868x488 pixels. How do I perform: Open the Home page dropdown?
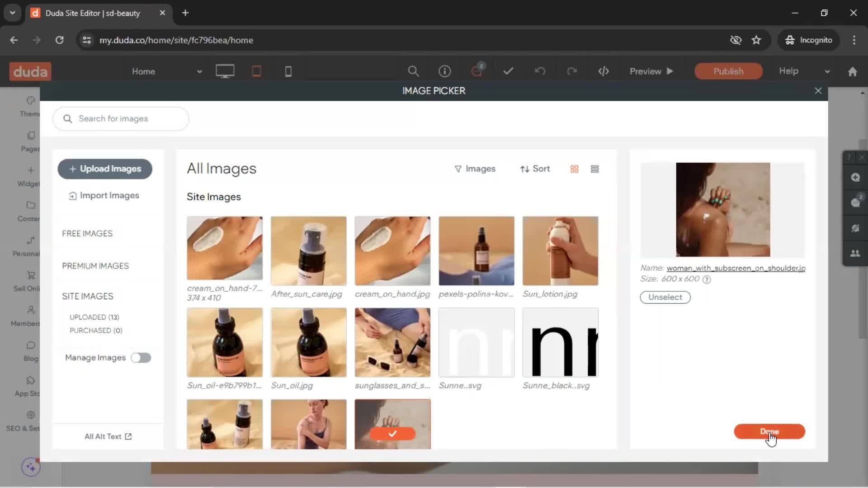pos(166,71)
